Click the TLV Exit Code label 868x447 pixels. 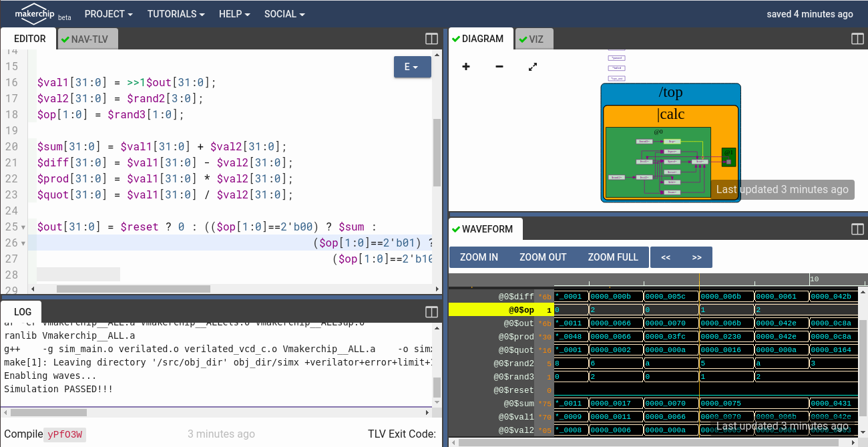tap(402, 434)
